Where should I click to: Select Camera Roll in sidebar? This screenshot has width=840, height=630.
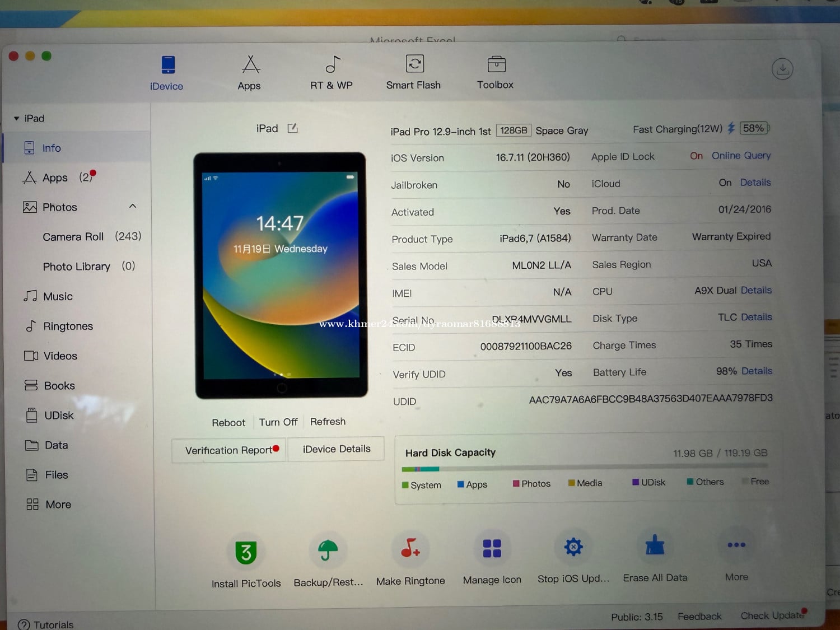73,237
